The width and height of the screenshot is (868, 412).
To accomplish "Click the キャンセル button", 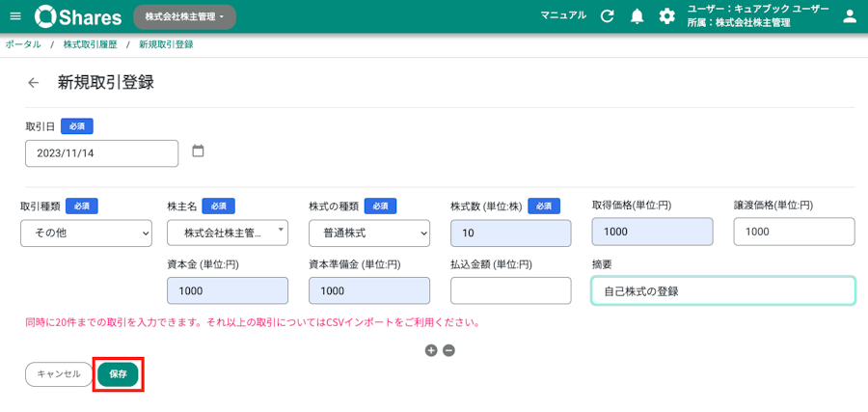I will click(59, 374).
